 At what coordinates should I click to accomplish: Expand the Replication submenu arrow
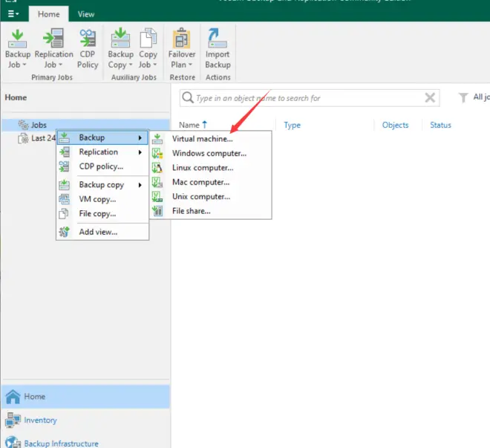coord(140,152)
